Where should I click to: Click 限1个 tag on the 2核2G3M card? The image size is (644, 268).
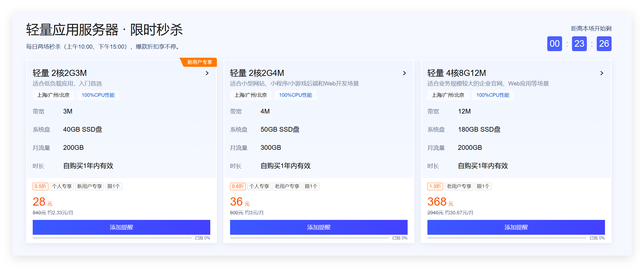pos(114,186)
